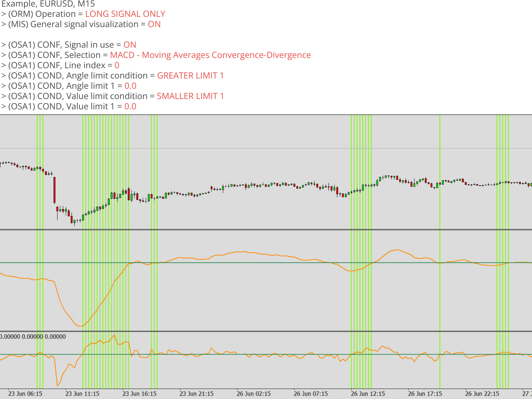Click the 'LONG SIGNAL ONLY' operation value
The height and width of the screenshot is (399, 532).
125,14
